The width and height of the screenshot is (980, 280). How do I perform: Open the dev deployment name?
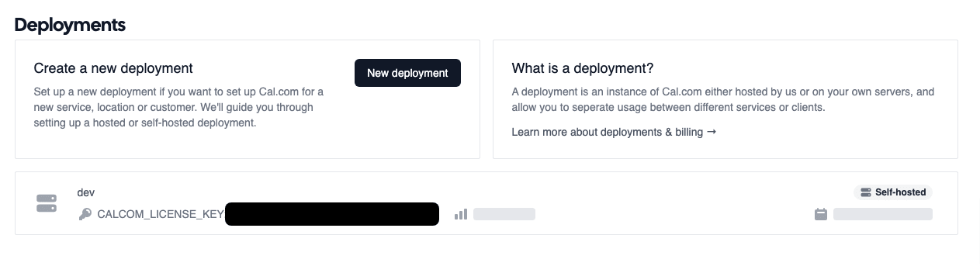(85, 192)
